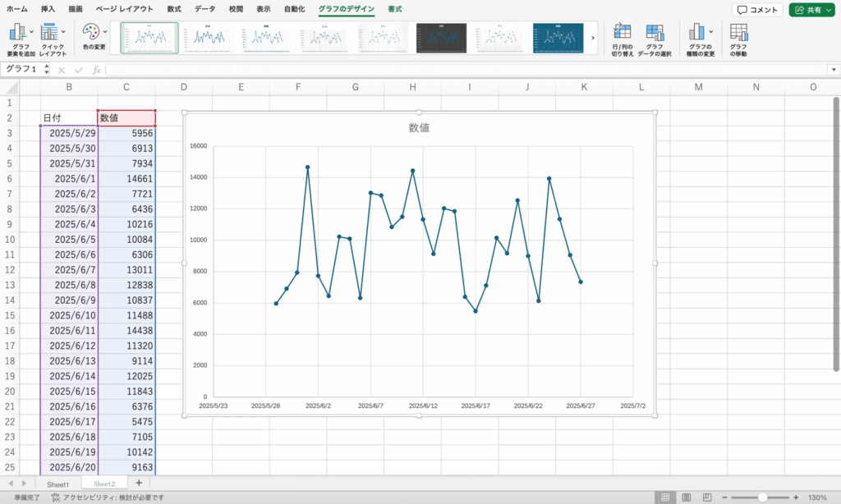Viewport: 841px width, 504px height.
Task: Open the ホーム ribbon tab
Action: point(17,9)
